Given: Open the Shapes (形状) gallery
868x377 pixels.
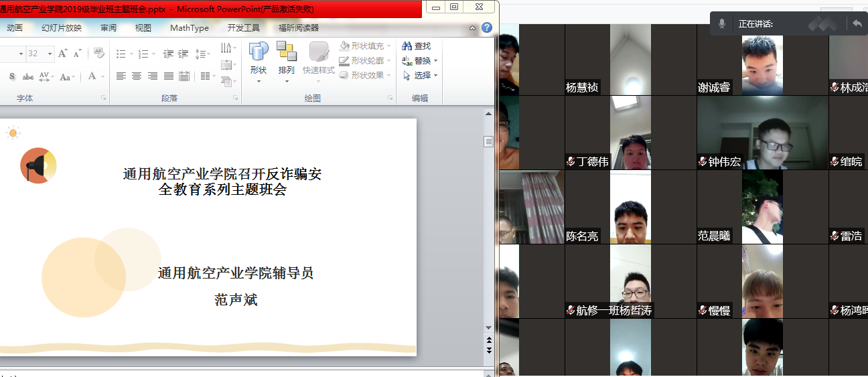Looking at the screenshot, I should pyautogui.click(x=259, y=60).
